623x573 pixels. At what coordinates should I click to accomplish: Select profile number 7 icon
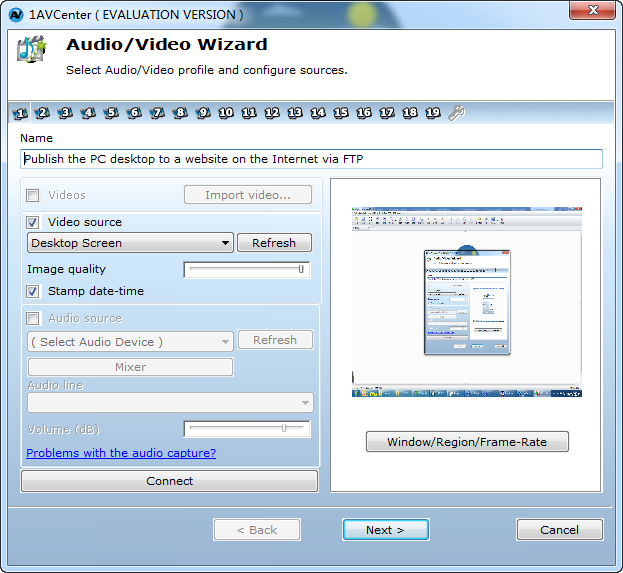pos(157,113)
